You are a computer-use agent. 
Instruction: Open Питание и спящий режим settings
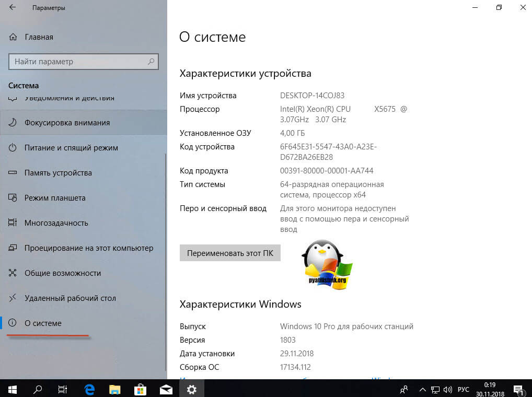click(84, 148)
